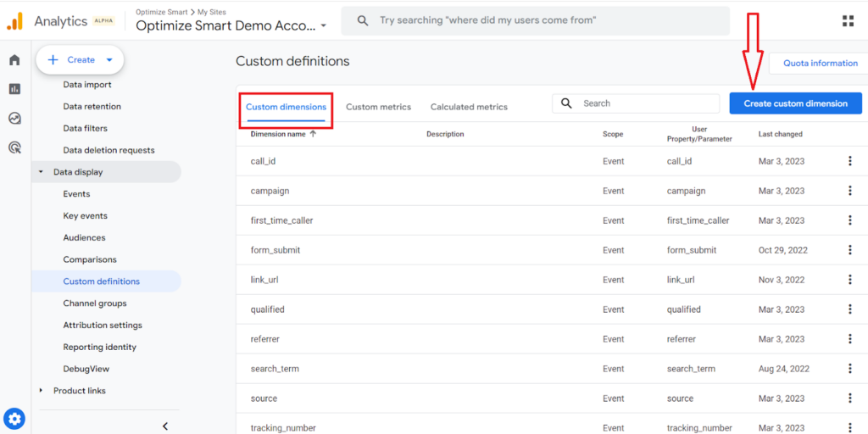Open Data filters in the sidebar

[86, 129]
